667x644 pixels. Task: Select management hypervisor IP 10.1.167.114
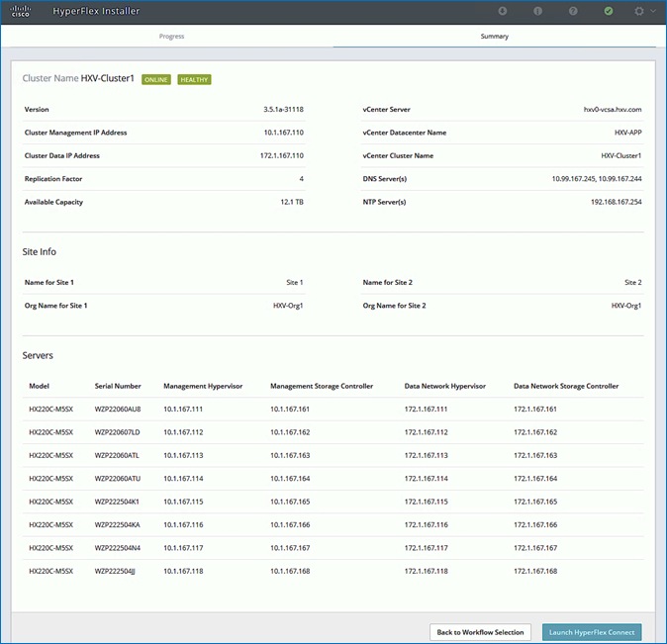(x=183, y=479)
